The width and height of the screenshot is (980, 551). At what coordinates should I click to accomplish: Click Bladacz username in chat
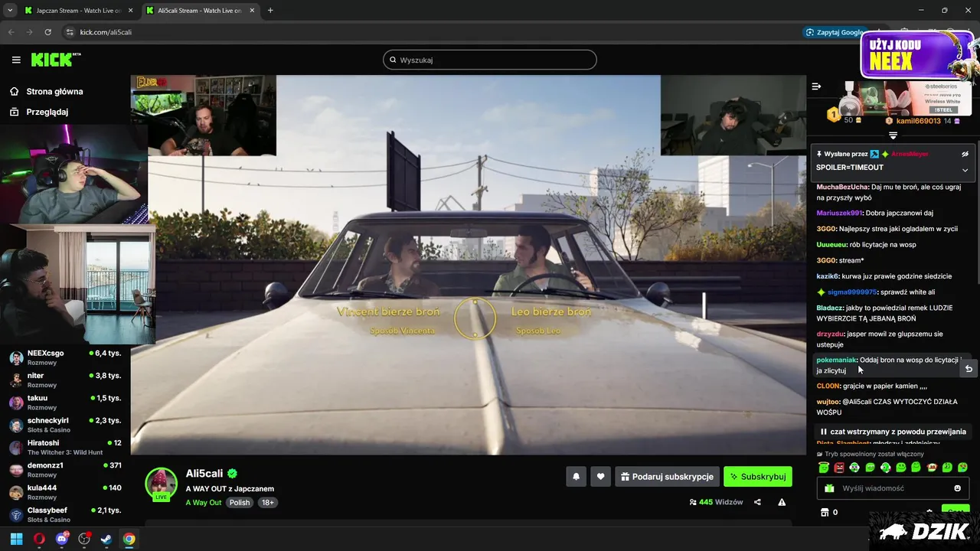point(830,308)
